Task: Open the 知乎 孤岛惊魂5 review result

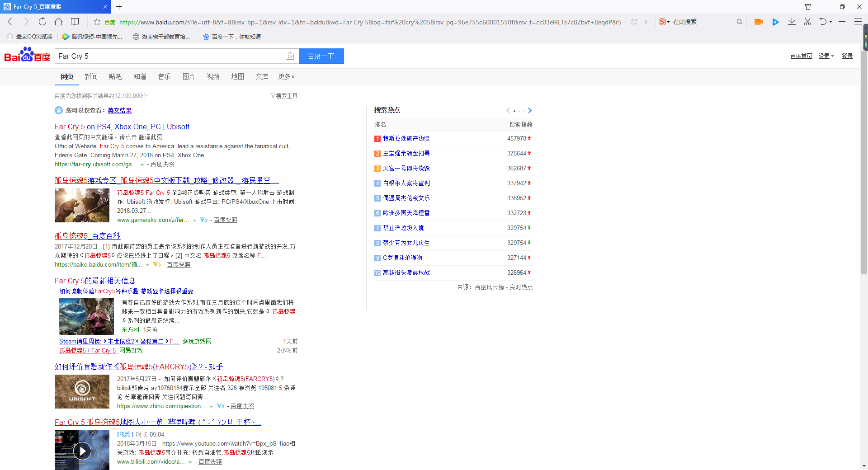Action: (x=139, y=367)
